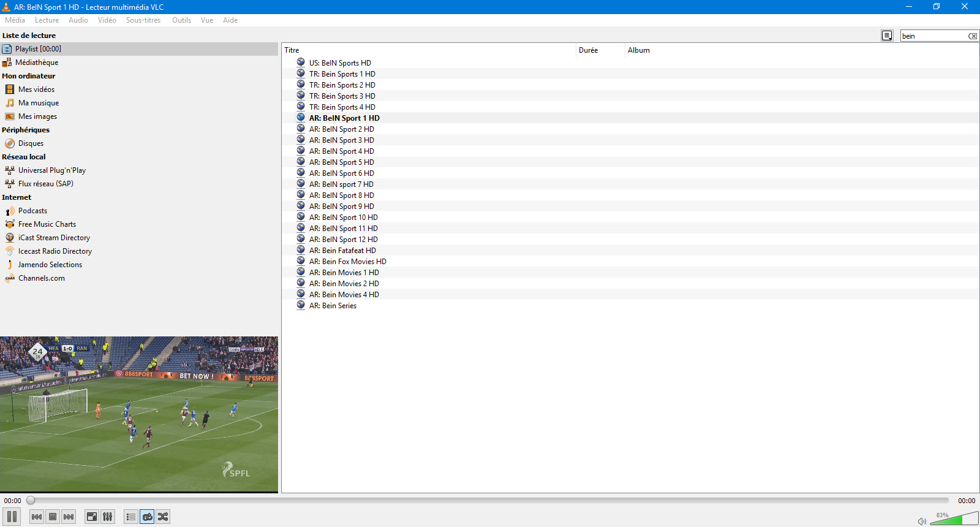The height and width of the screenshot is (527, 980).
Task: Open extended settings equalizer sliders icon
Action: click(x=108, y=517)
